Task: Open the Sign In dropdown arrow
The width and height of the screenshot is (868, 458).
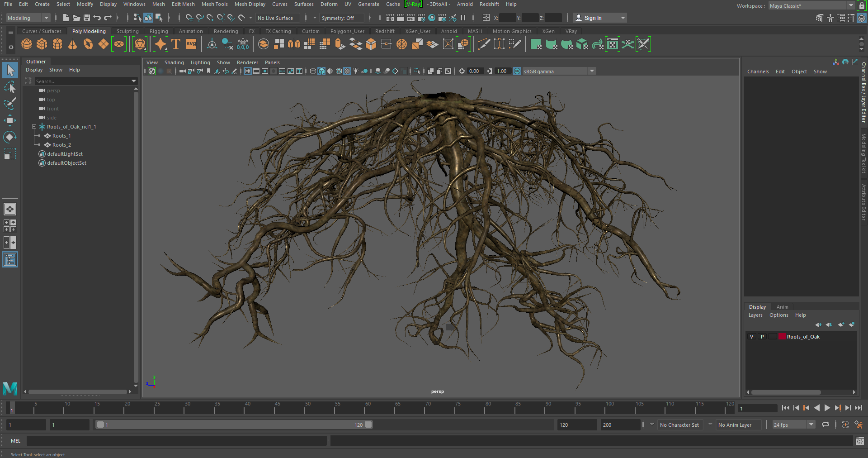Action: pos(623,18)
